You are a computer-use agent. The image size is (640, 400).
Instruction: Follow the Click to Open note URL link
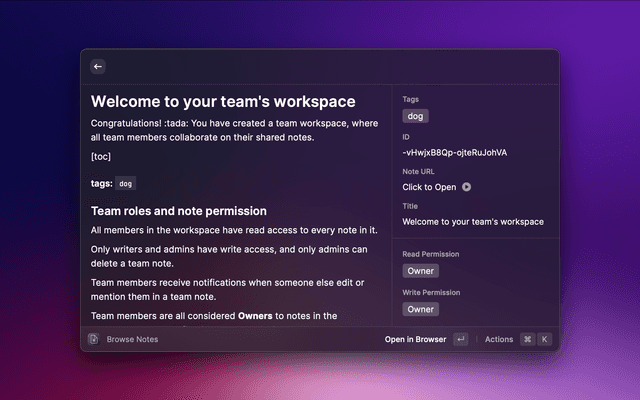429,187
